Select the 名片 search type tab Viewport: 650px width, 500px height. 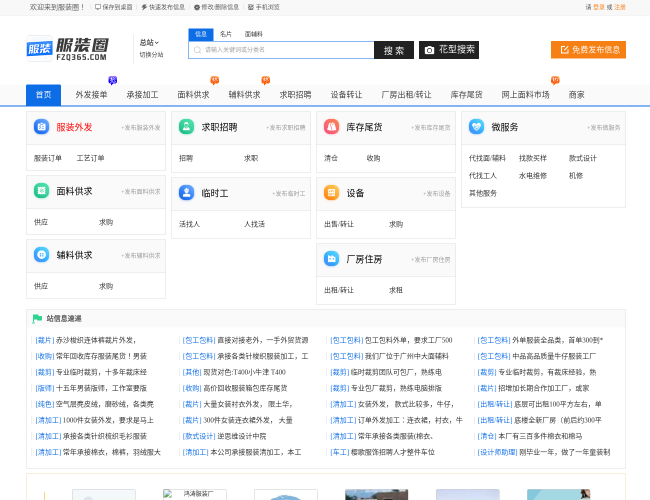226,34
